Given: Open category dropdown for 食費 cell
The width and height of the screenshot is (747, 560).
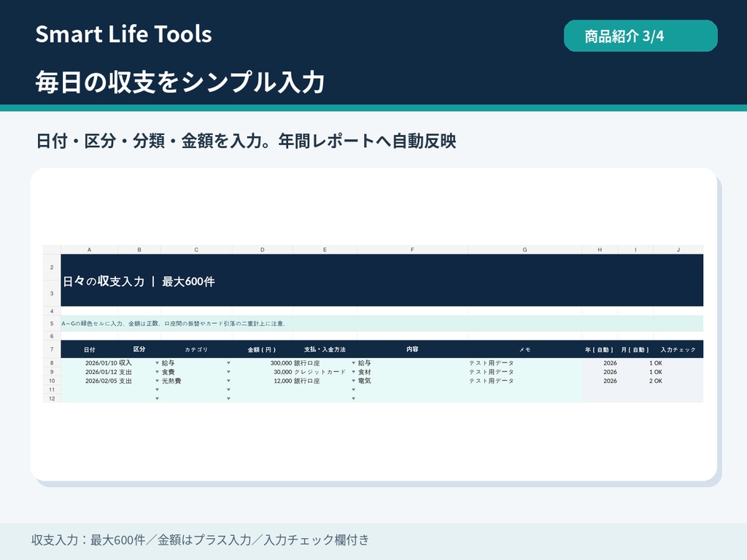Looking at the screenshot, I should pos(228,372).
